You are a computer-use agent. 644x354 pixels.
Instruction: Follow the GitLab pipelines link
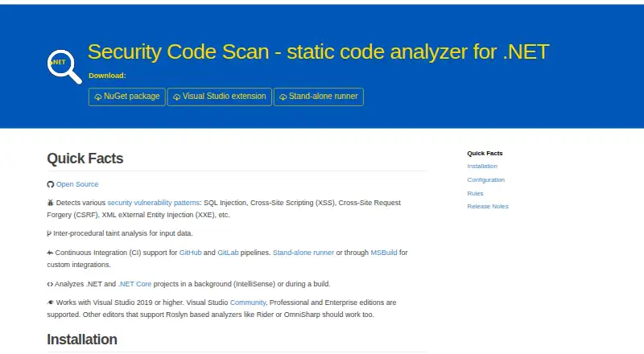pos(228,253)
